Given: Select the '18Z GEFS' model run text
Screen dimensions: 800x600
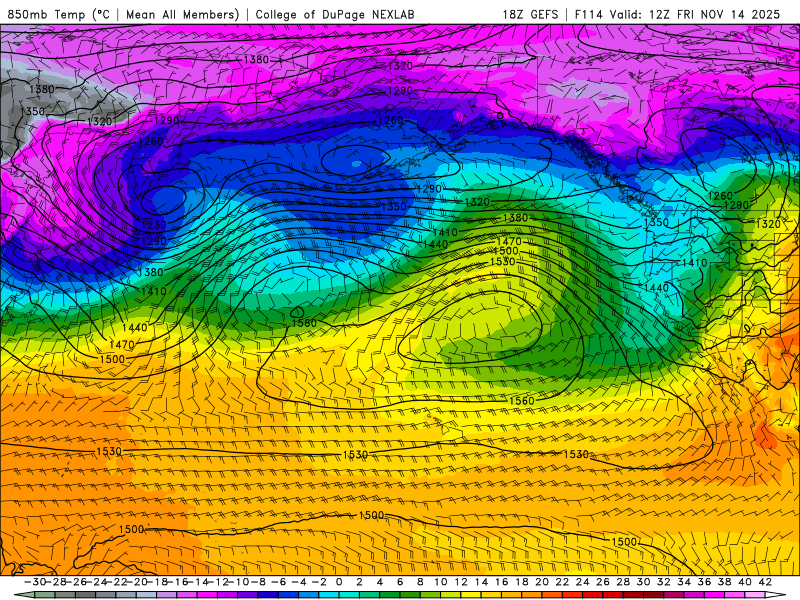Looking at the screenshot, I should coord(530,14).
